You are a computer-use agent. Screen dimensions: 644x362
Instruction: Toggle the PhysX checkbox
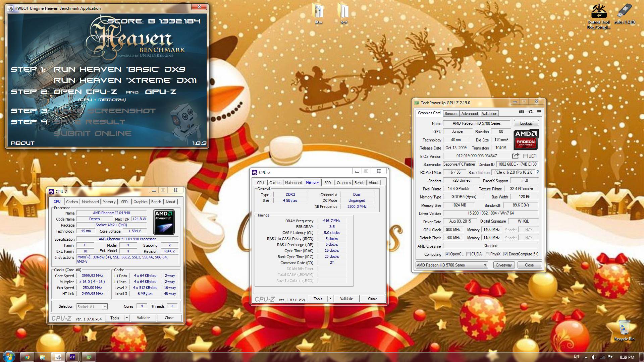click(x=487, y=254)
